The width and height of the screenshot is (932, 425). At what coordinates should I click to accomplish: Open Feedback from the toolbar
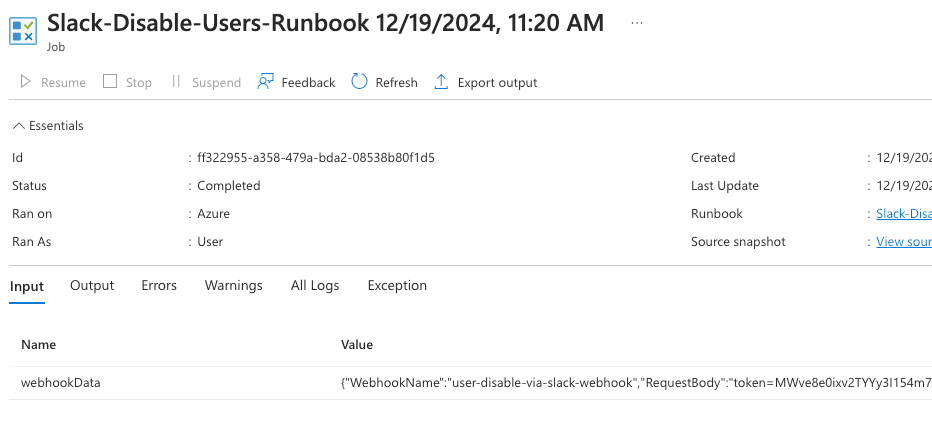(x=296, y=82)
